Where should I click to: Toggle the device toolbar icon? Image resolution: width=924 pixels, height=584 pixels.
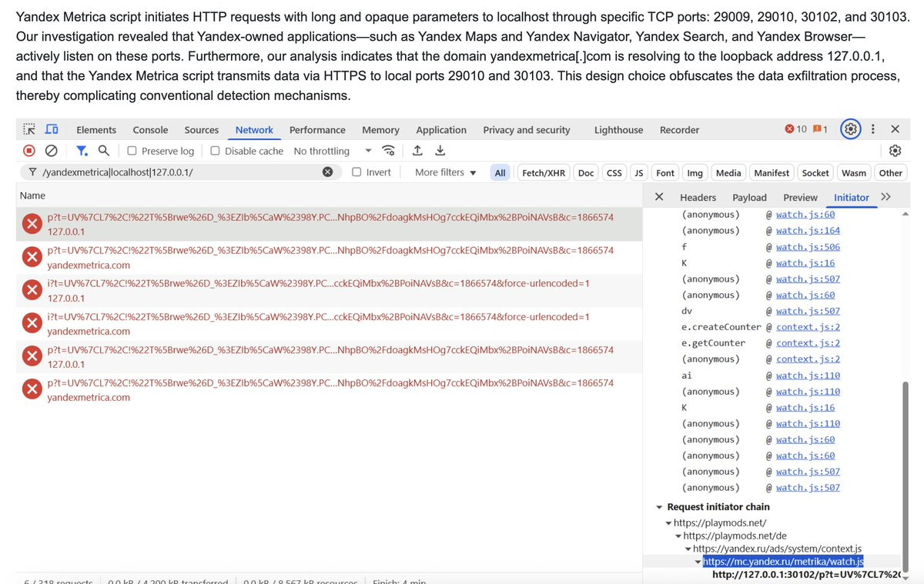pyautogui.click(x=52, y=129)
